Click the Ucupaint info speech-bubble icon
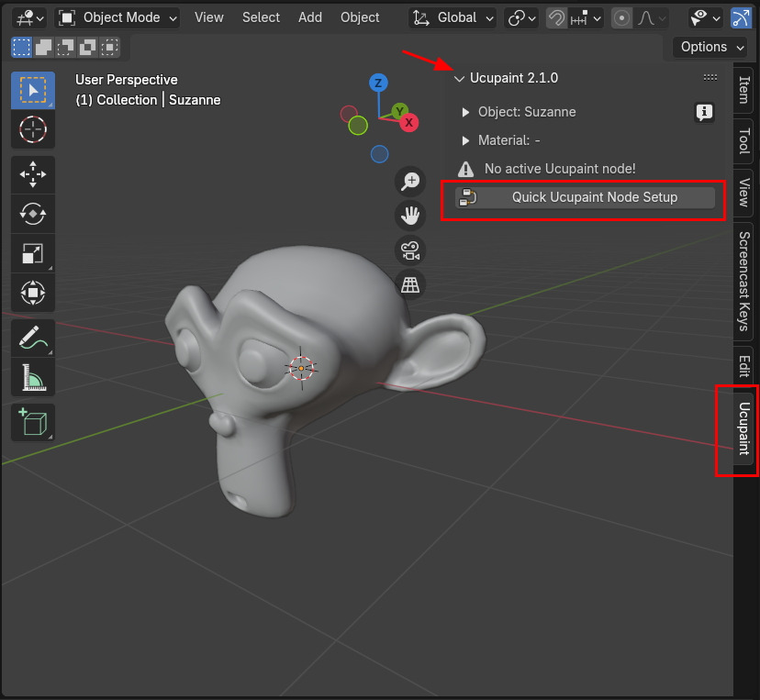Screen dimensions: 760x700 point(704,113)
